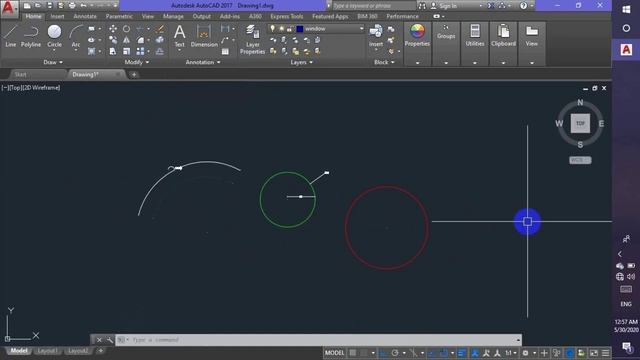This screenshot has height=360, width=640.
Task: Select the Scale tool in Modify panel
Action: [x=127, y=51]
